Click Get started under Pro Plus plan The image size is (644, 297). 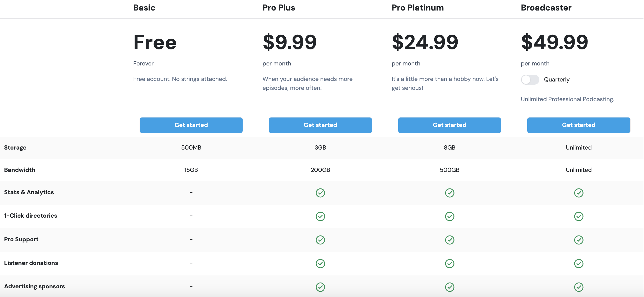(320, 125)
